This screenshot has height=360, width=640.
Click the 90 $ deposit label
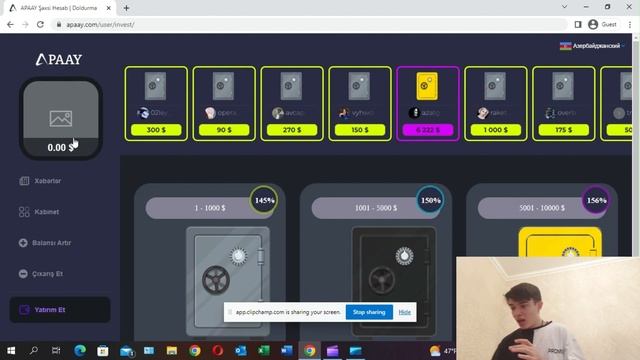pos(224,130)
